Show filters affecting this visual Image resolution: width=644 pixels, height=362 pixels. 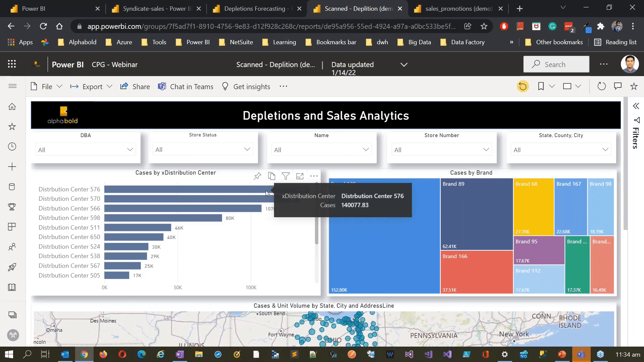286,176
